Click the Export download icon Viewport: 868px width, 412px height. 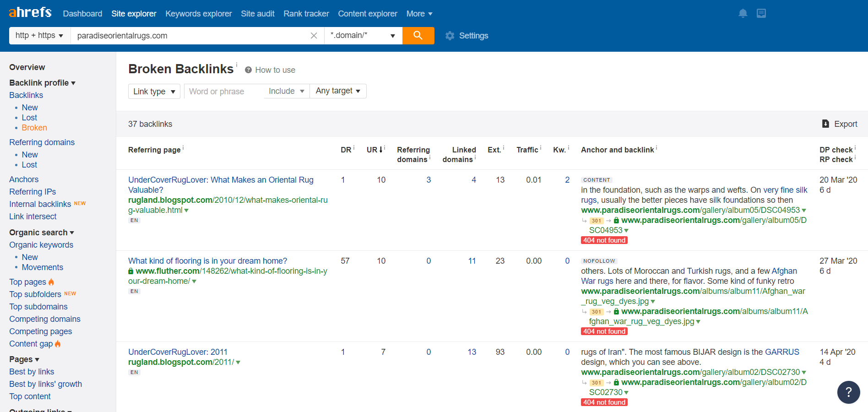click(x=825, y=124)
